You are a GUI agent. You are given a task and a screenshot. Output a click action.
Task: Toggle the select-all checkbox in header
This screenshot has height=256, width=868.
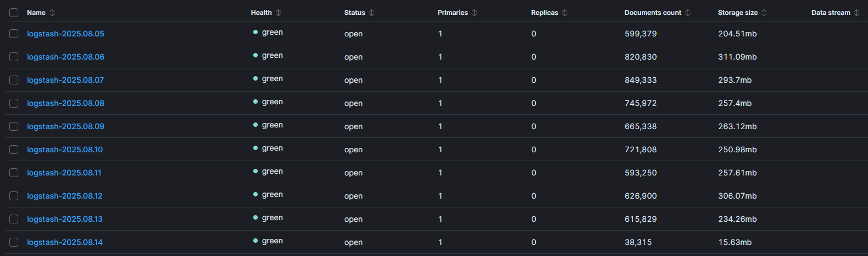click(14, 13)
